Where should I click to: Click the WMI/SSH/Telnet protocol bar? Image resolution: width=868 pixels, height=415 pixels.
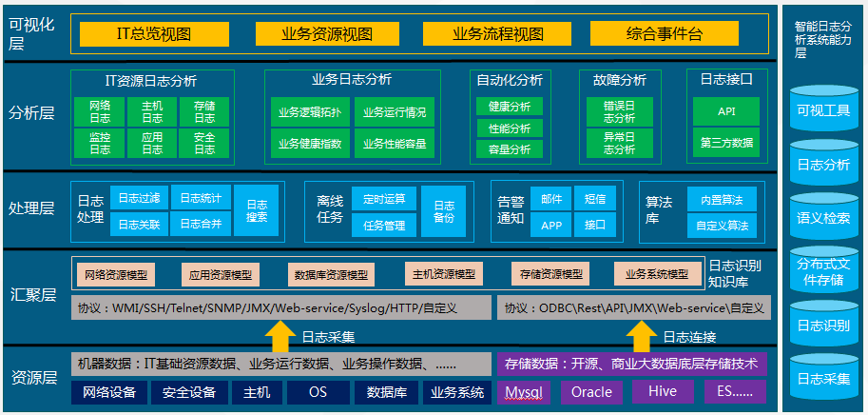281,307
